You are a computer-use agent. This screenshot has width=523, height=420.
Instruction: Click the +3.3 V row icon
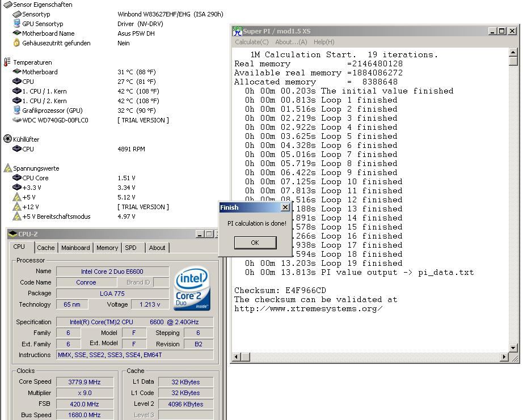[x=16, y=188]
